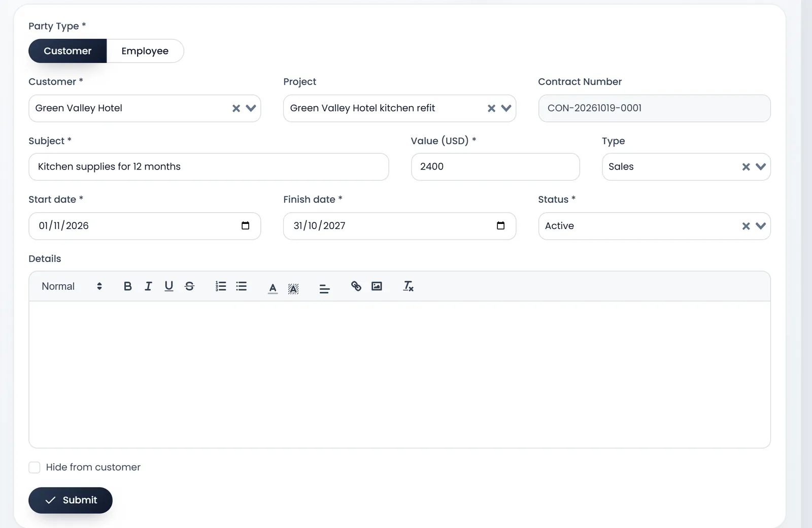Select the Contract Number field

click(654, 108)
